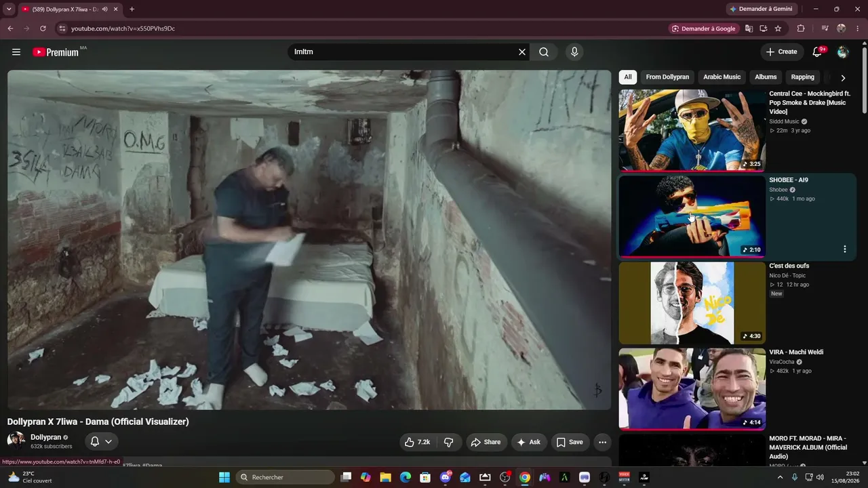Image resolution: width=868 pixels, height=488 pixels.
Task: Click Demander à Google button
Action: tap(703, 28)
